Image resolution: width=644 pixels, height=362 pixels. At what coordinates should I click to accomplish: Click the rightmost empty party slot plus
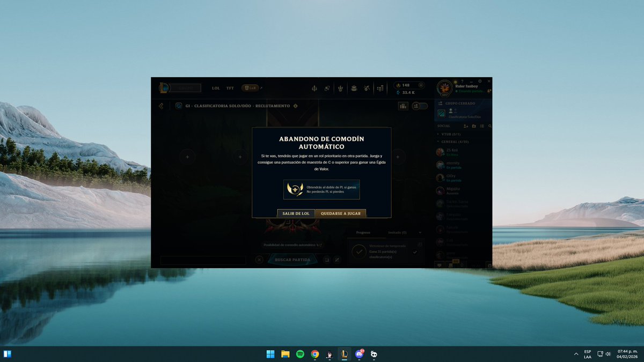click(x=398, y=157)
